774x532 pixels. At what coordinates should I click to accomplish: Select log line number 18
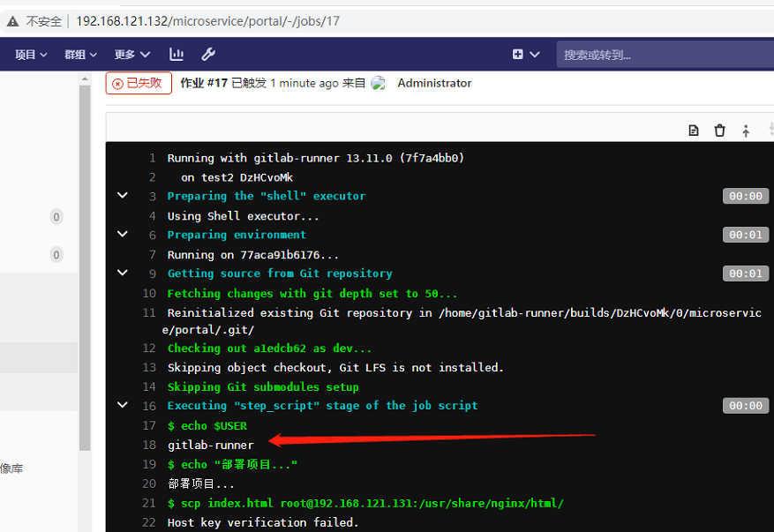pyautogui.click(x=149, y=446)
